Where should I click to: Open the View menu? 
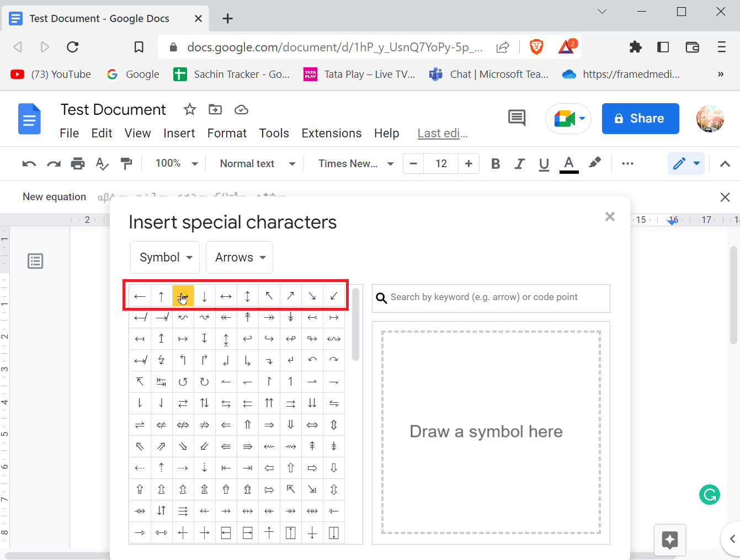pyautogui.click(x=138, y=133)
